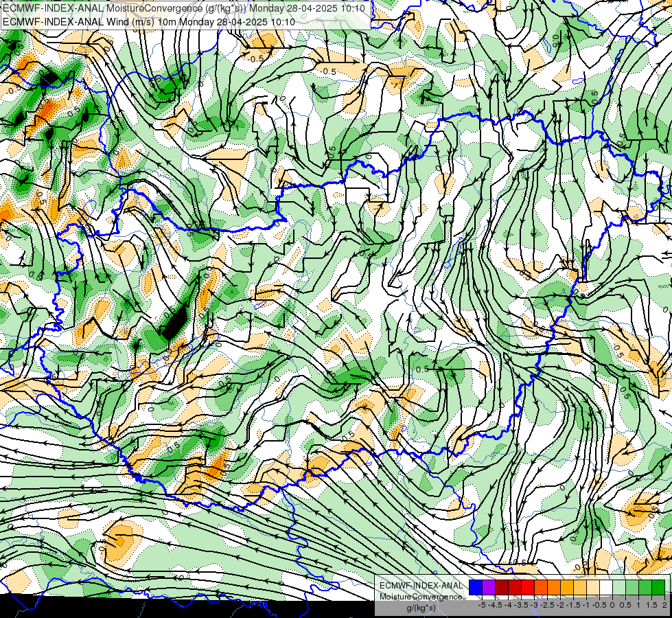Screen dimensions: 672x618
Task: Click the legend tick label -2.5
Action: (547, 605)
